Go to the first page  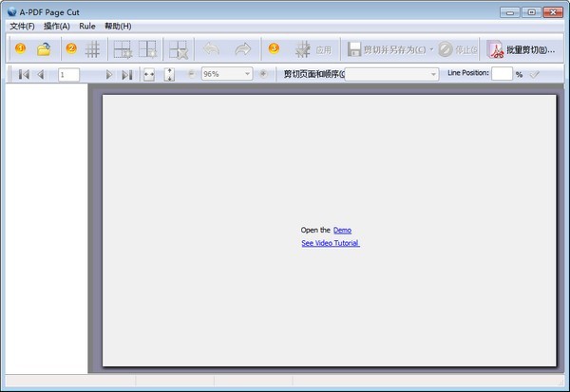tap(24, 74)
